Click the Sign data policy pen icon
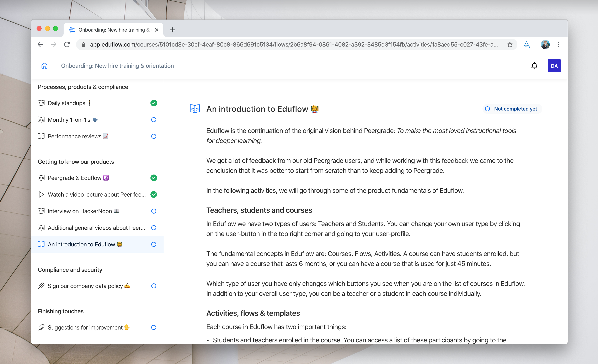The image size is (598, 364). click(x=41, y=286)
